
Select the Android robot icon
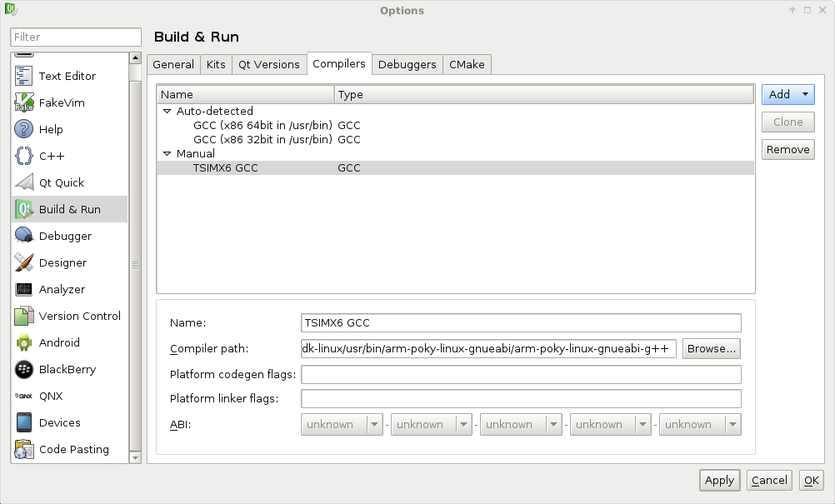tap(23, 342)
